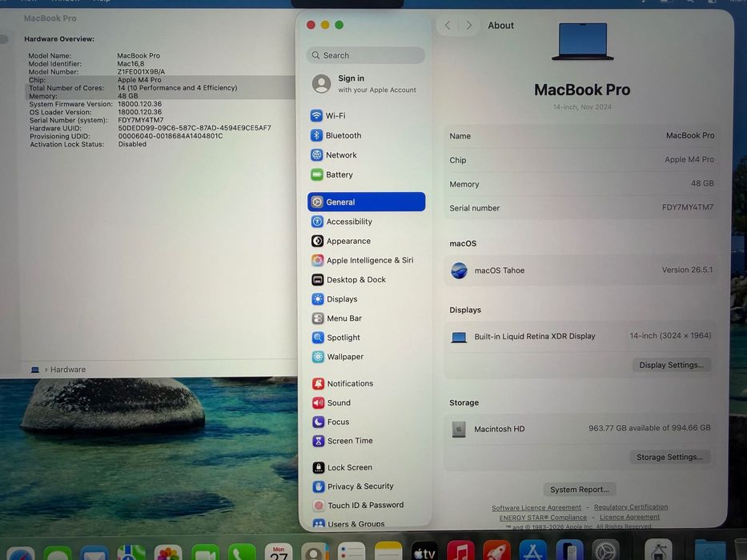Click the Memory row showing 48 GB
Screen dimensions: 747x560
click(581, 184)
